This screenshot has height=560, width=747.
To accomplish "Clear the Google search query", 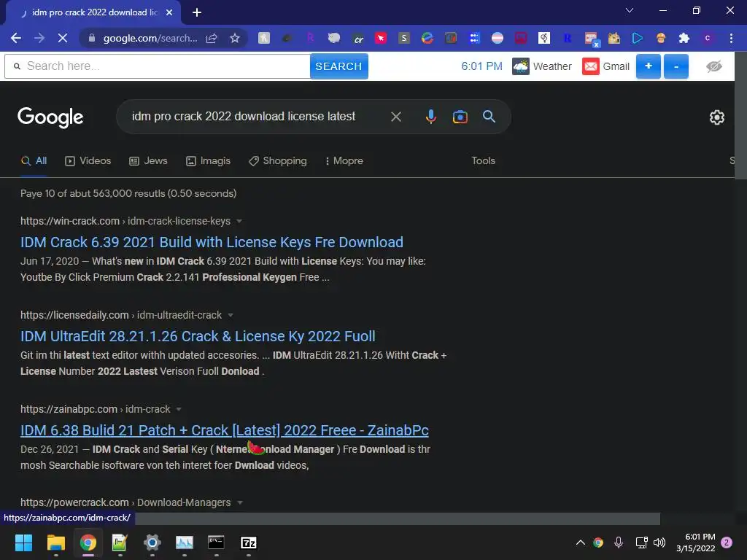I will 396,117.
